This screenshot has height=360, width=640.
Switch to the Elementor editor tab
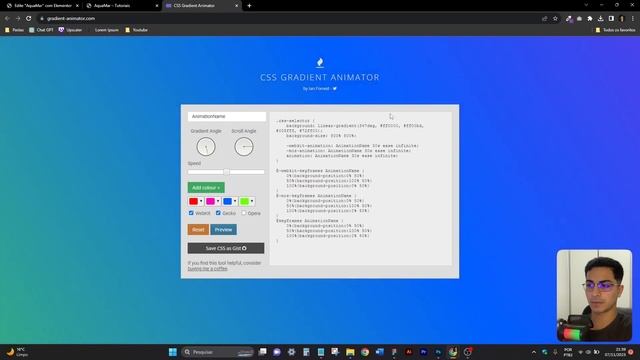click(42, 6)
